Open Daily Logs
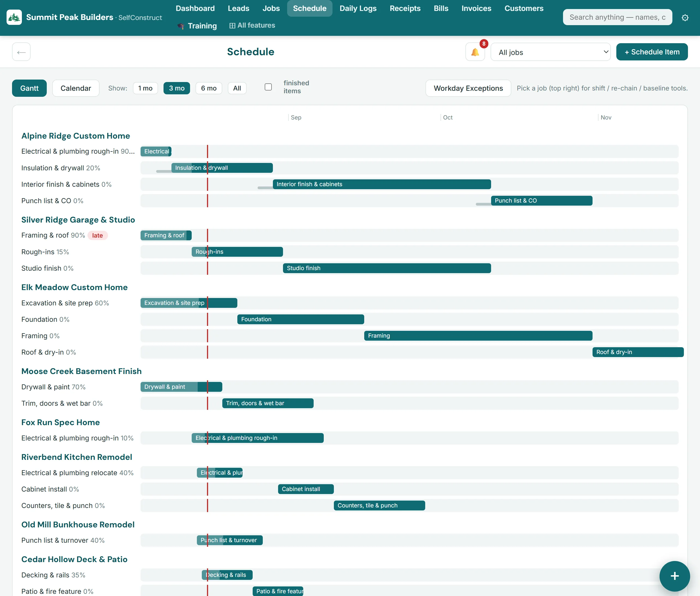700x596 pixels. coord(358,8)
